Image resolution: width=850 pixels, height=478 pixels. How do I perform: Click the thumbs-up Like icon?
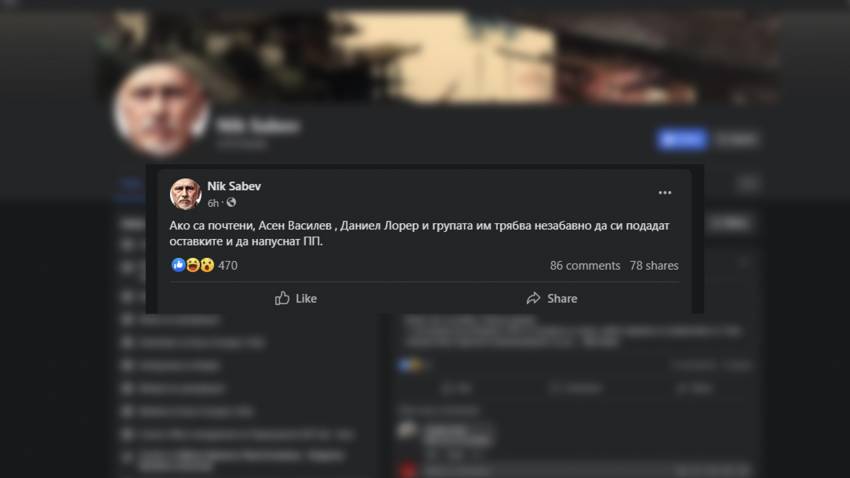(282, 298)
